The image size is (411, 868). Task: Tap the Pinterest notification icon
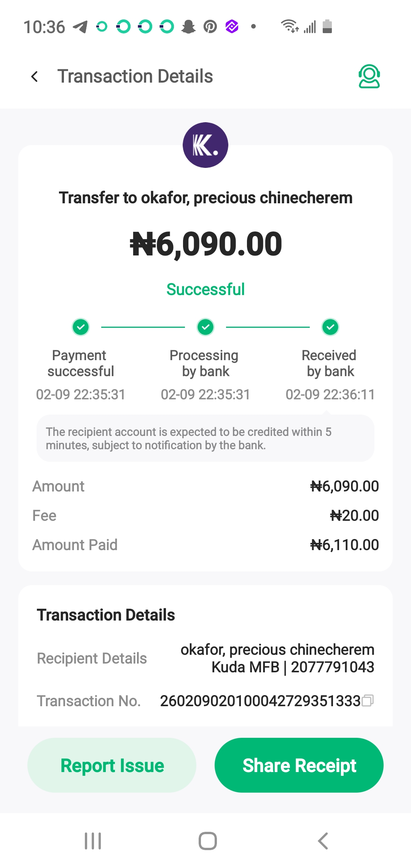210,27
